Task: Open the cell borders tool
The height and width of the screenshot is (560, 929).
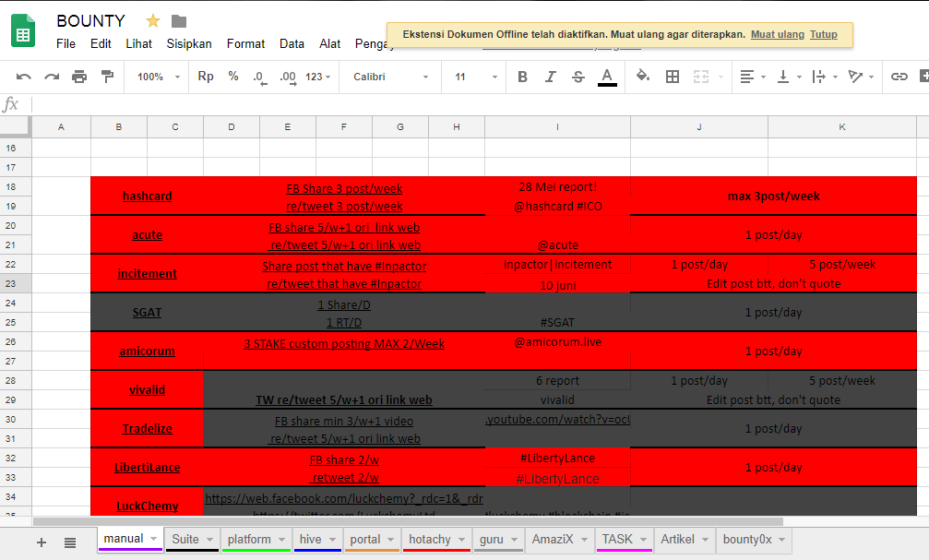Action: [x=672, y=77]
